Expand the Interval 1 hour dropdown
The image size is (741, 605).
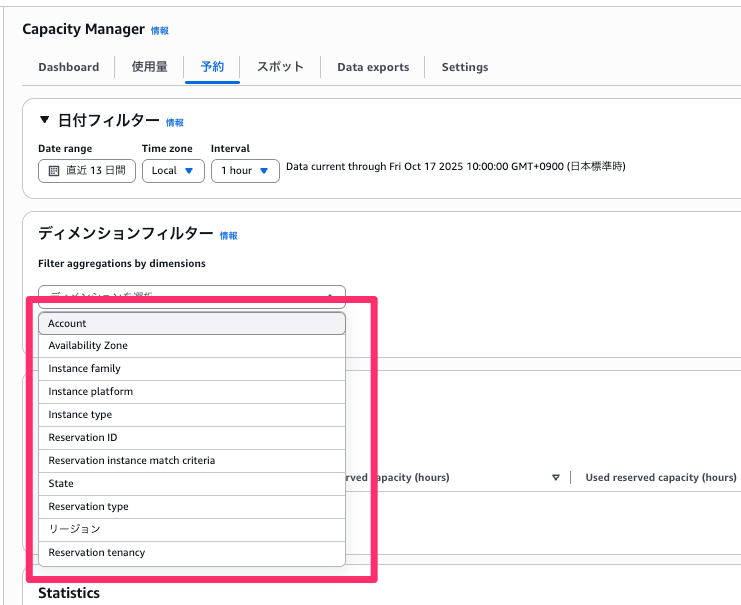(x=244, y=171)
